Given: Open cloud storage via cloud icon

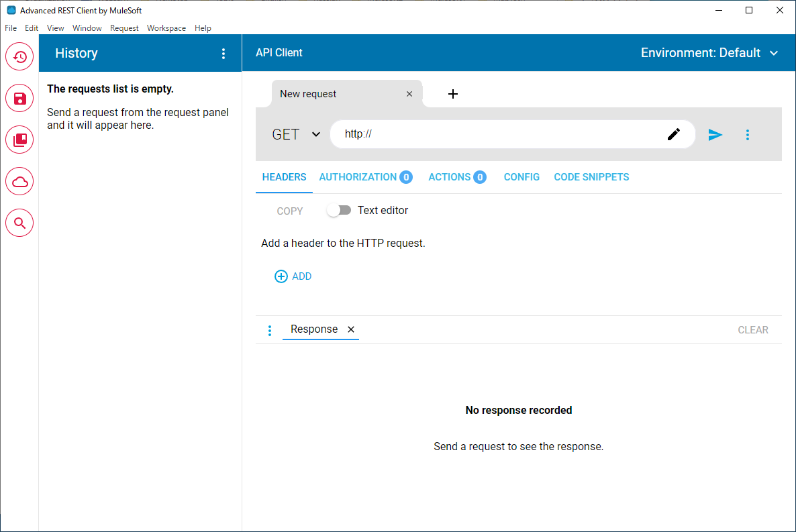Looking at the screenshot, I should 19,181.
